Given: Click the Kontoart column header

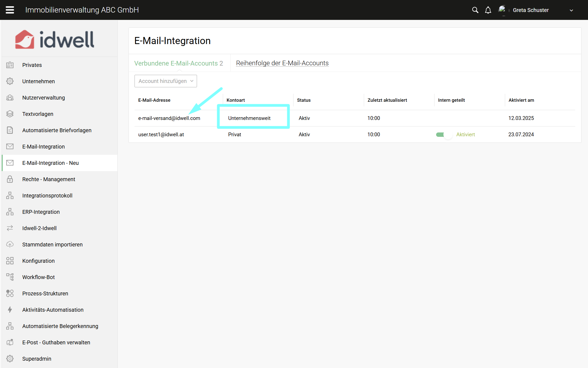Looking at the screenshot, I should [x=236, y=100].
